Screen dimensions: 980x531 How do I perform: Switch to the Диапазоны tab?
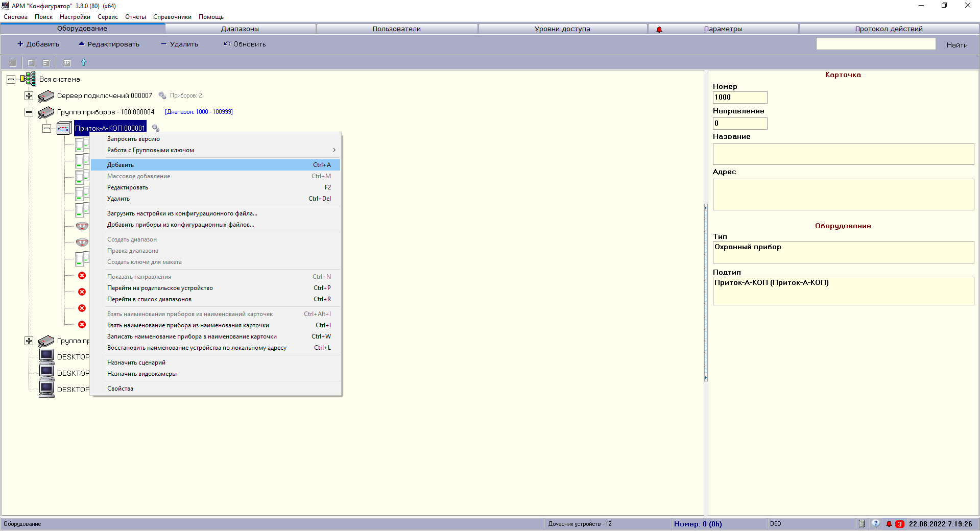click(240, 29)
